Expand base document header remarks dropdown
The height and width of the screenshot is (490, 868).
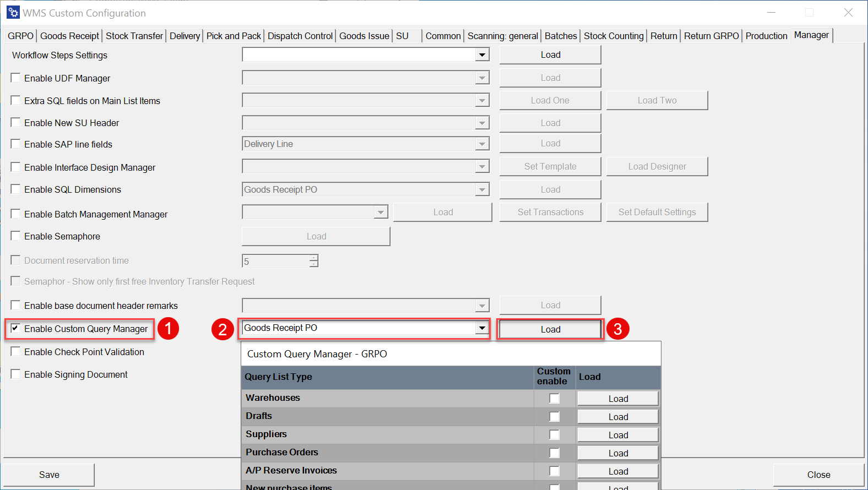point(482,306)
